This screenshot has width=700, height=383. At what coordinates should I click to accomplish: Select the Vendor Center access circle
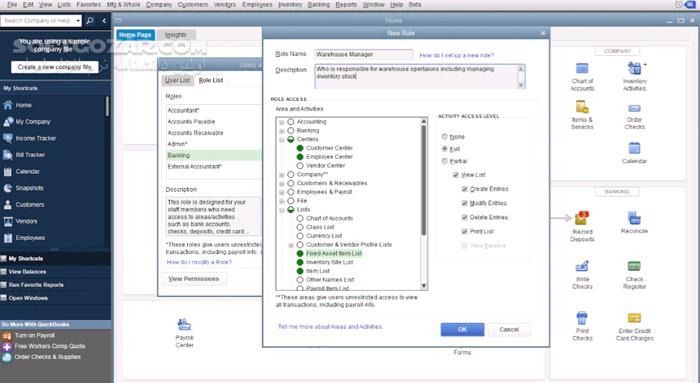pos(300,166)
